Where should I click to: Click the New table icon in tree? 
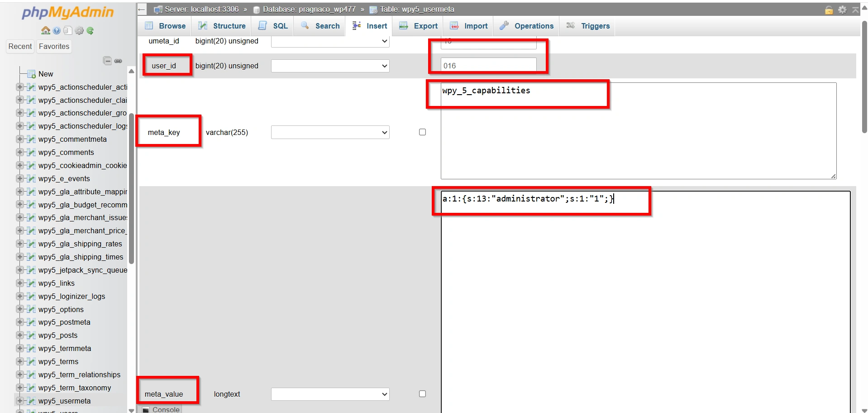click(x=31, y=74)
